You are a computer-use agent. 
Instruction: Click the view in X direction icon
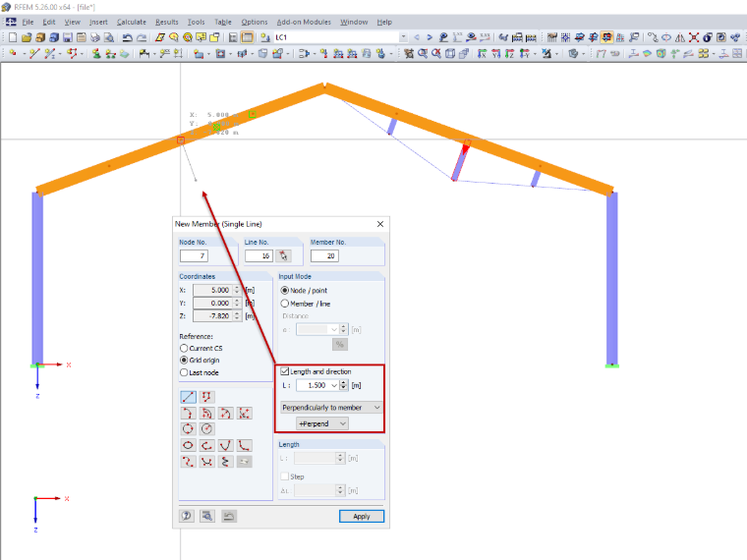click(482, 53)
